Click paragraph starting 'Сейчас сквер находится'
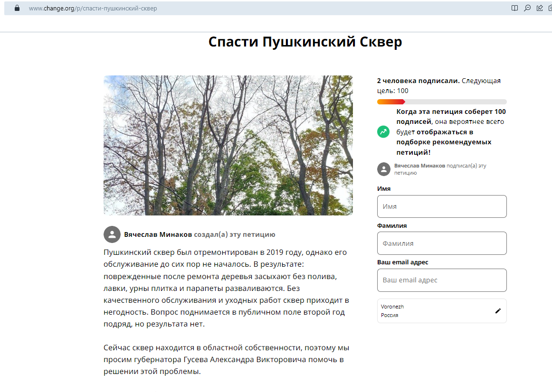This screenshot has width=552, height=392. coord(227,360)
